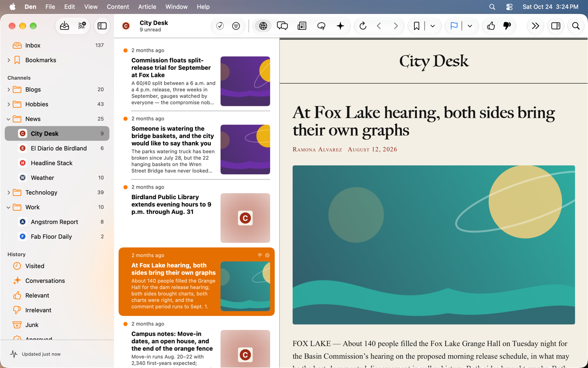Click activity pulse icon in status bar
588x368 pixels.
point(14,354)
